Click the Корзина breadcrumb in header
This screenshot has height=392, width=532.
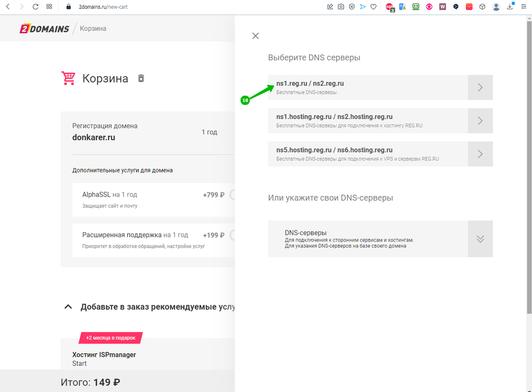[93, 28]
